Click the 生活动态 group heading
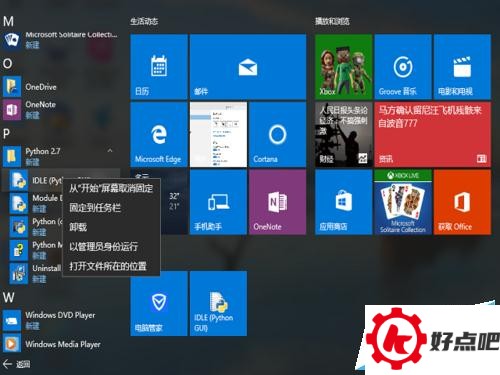The width and height of the screenshot is (500, 375). (144, 22)
